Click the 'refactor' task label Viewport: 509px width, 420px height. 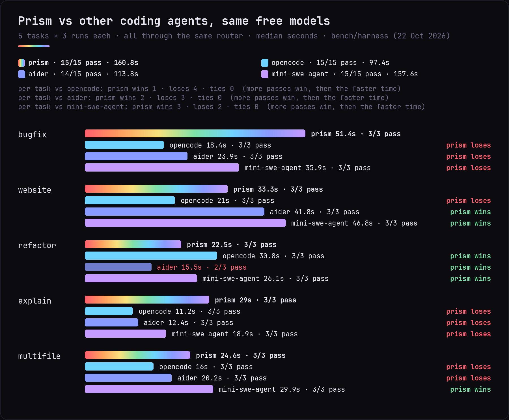(37, 245)
